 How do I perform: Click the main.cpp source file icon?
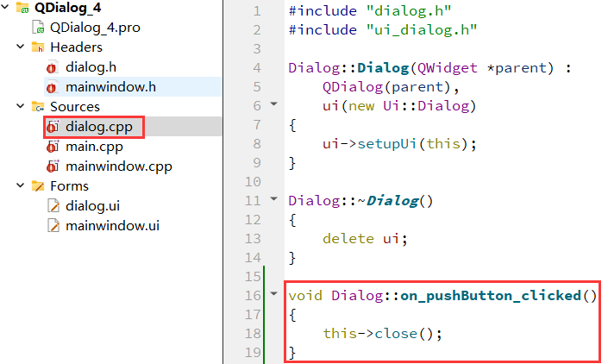[x=53, y=146]
